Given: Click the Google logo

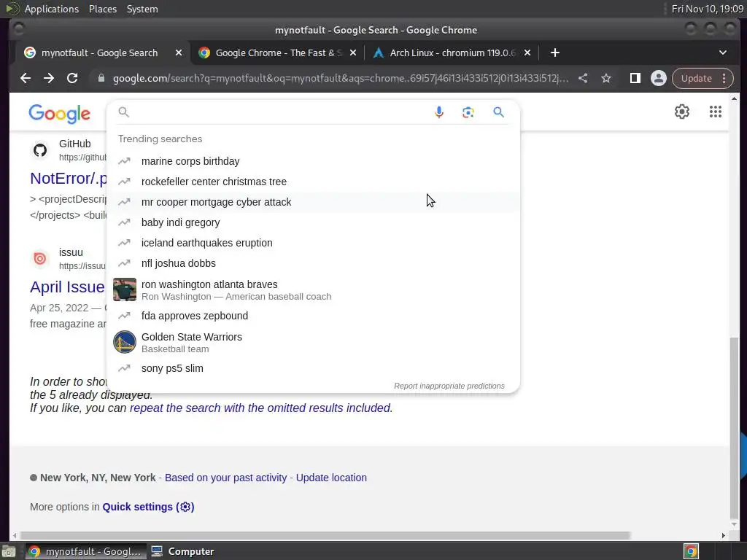Looking at the screenshot, I should coord(60,113).
